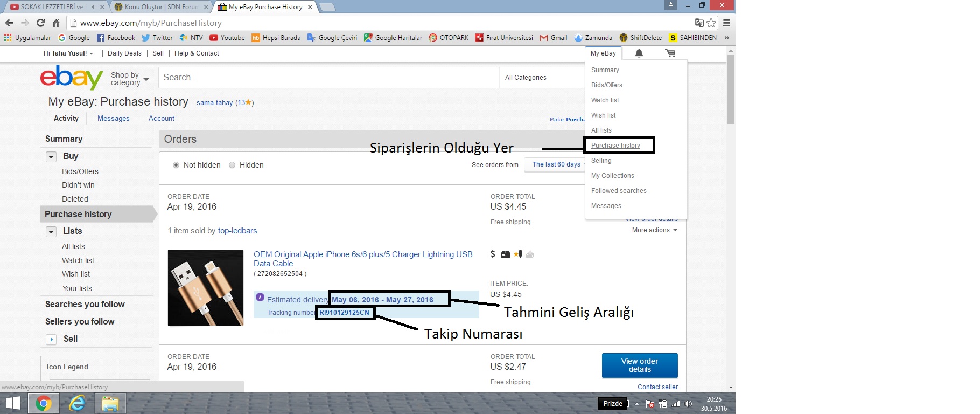Click the translate icon in the address bar
This screenshot has width=980, height=414.
click(x=699, y=23)
